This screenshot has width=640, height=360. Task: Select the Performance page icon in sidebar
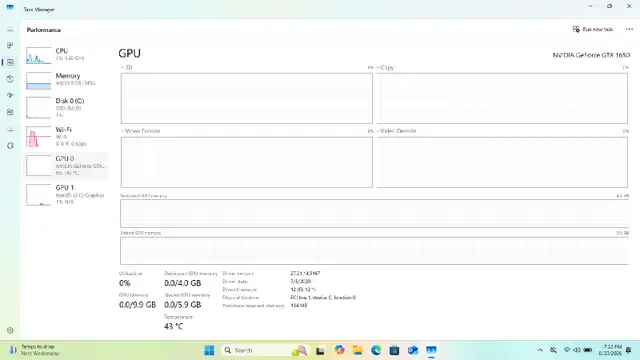[x=10, y=62]
